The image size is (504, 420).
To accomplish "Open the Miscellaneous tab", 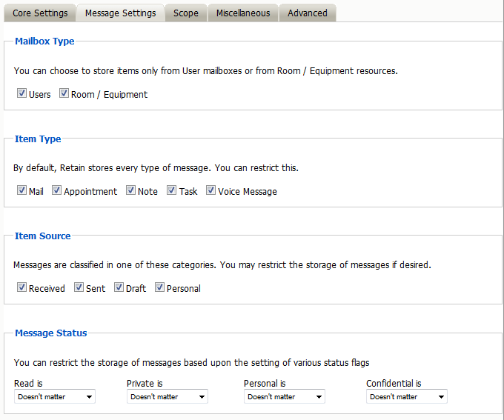I will [x=243, y=13].
